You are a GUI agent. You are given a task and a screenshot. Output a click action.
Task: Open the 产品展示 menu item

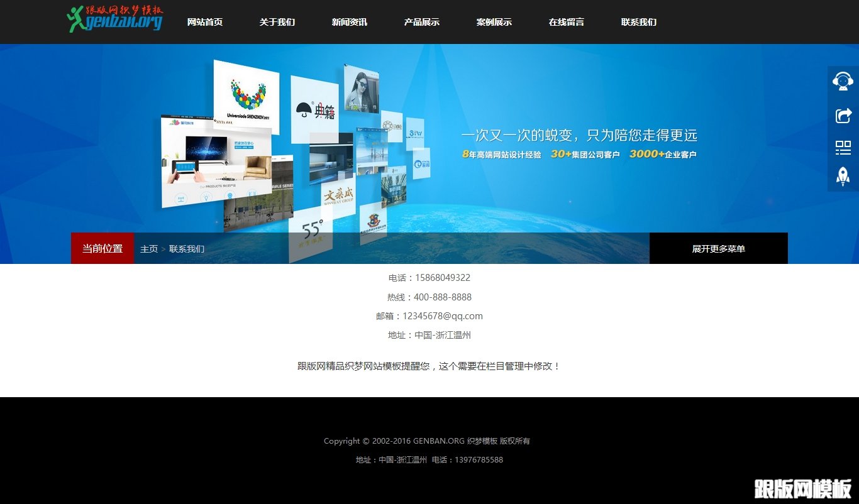(422, 22)
